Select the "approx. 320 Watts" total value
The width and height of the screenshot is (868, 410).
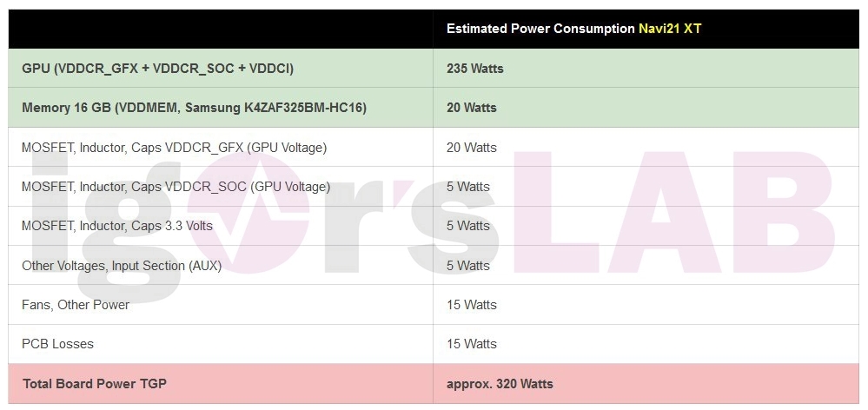pyautogui.click(x=500, y=384)
